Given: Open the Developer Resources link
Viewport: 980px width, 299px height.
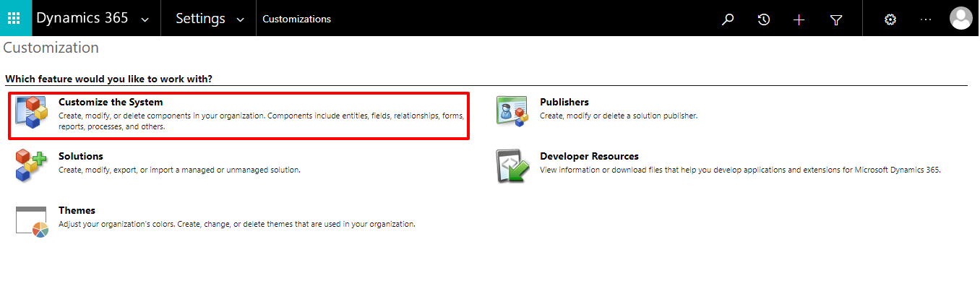Looking at the screenshot, I should (x=589, y=157).
